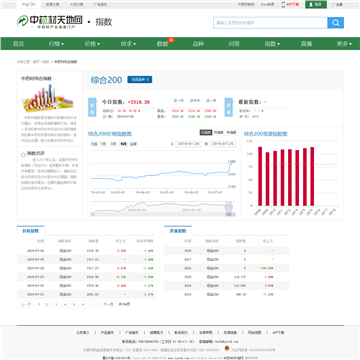Set chart range to 全部
Viewport: 360px width, 360px height.
(133, 144)
